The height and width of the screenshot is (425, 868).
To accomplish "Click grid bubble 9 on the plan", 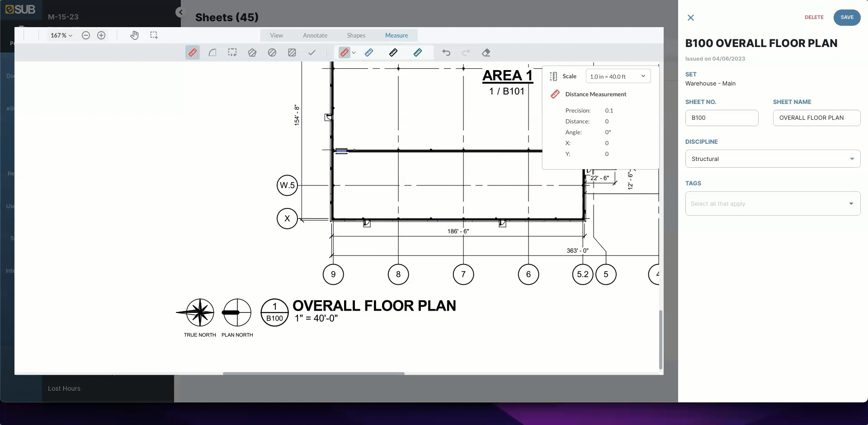I will click(333, 274).
